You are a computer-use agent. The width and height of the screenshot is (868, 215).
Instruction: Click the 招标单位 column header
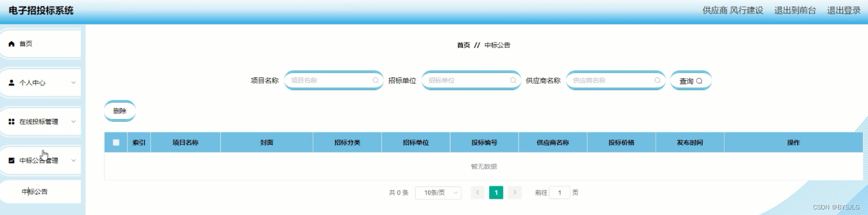416,143
